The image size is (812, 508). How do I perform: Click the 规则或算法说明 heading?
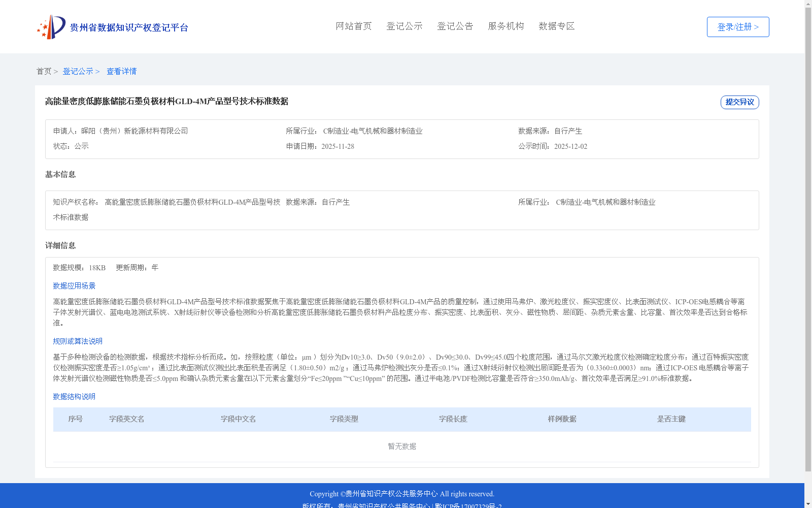(x=78, y=341)
